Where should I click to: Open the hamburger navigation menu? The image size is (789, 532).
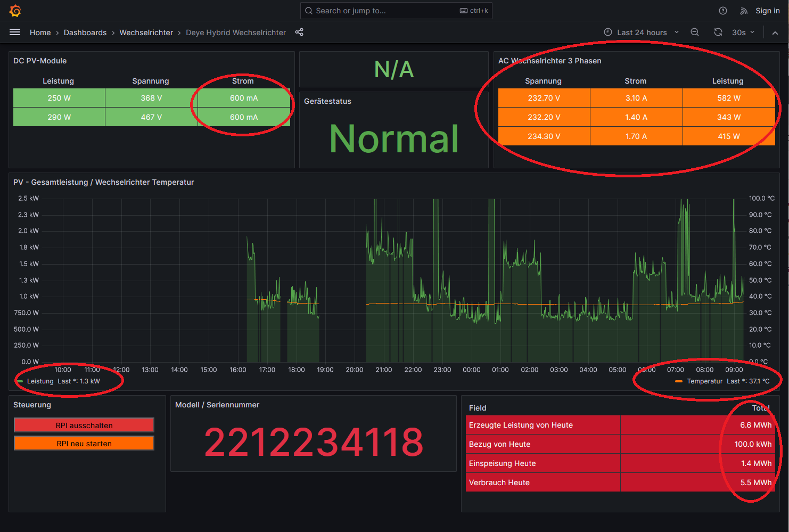(x=15, y=32)
